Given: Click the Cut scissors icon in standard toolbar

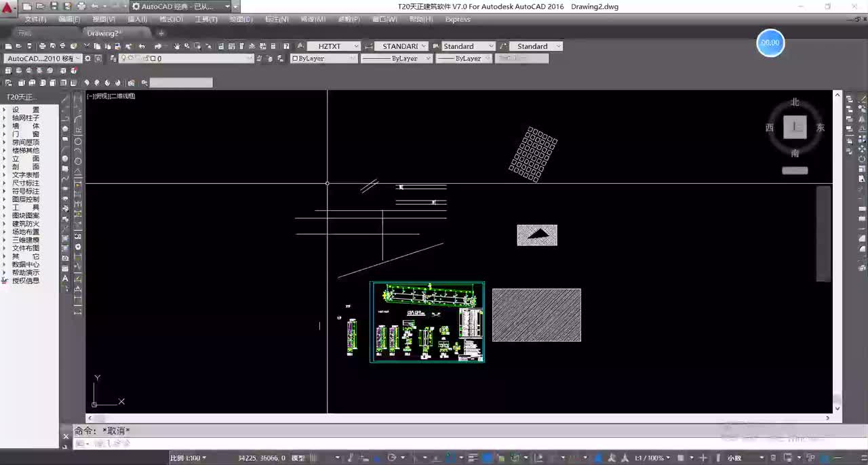Looking at the screenshot, I should (x=88, y=46).
